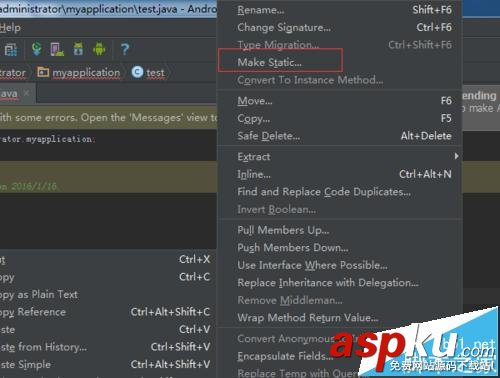Viewport: 500px width, 378px height.
Task: Choose Pull Members Up...
Action: (x=340, y=230)
